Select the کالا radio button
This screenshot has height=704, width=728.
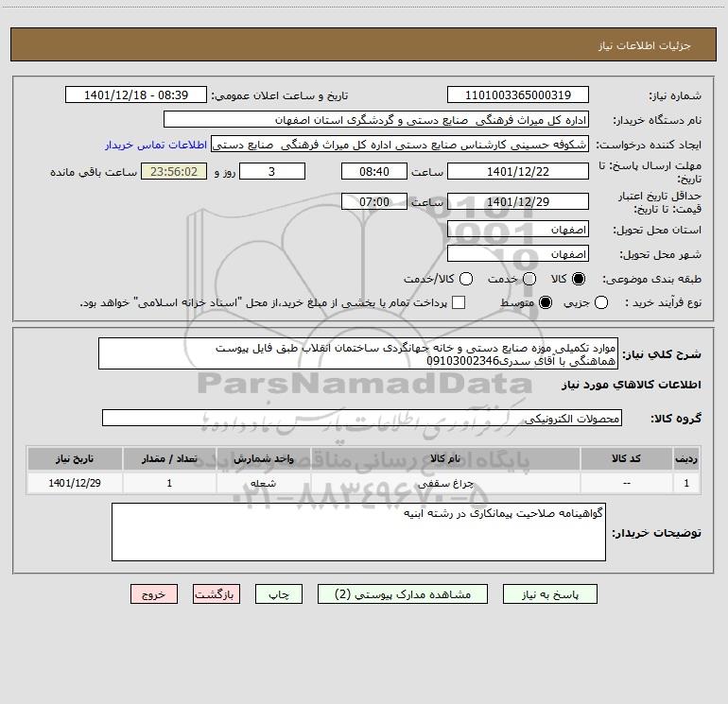[x=579, y=279]
